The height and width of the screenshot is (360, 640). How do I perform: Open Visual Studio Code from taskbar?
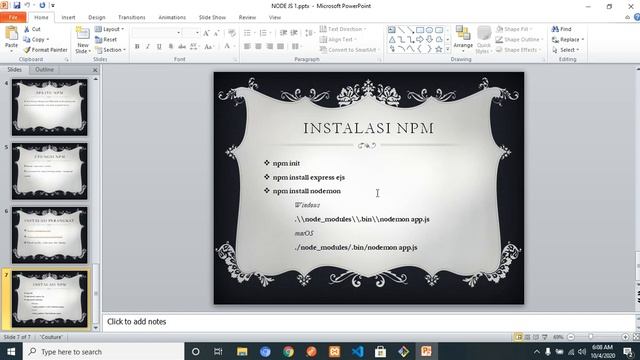(x=358, y=351)
